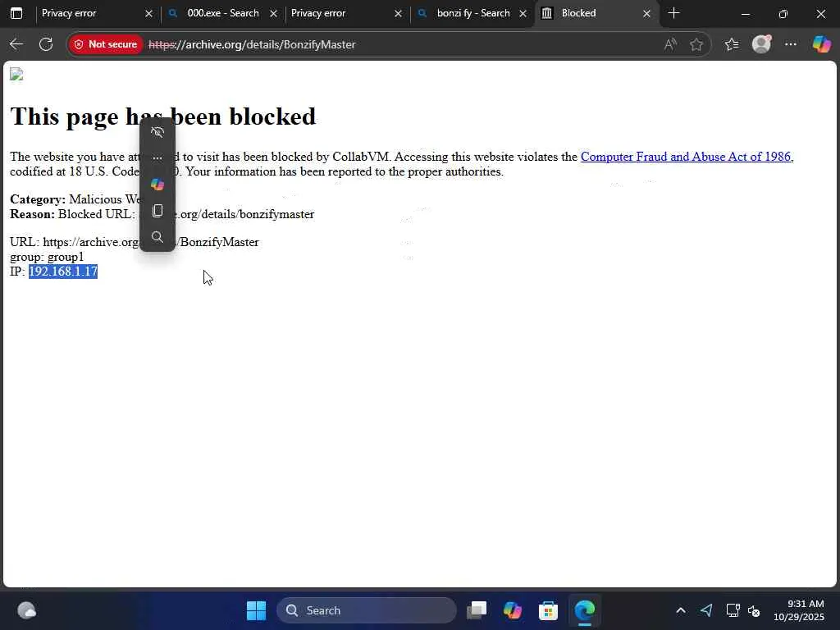Viewport: 840px width, 630px height.
Task: Switch to 000.exe - Search tab
Action: point(223,13)
